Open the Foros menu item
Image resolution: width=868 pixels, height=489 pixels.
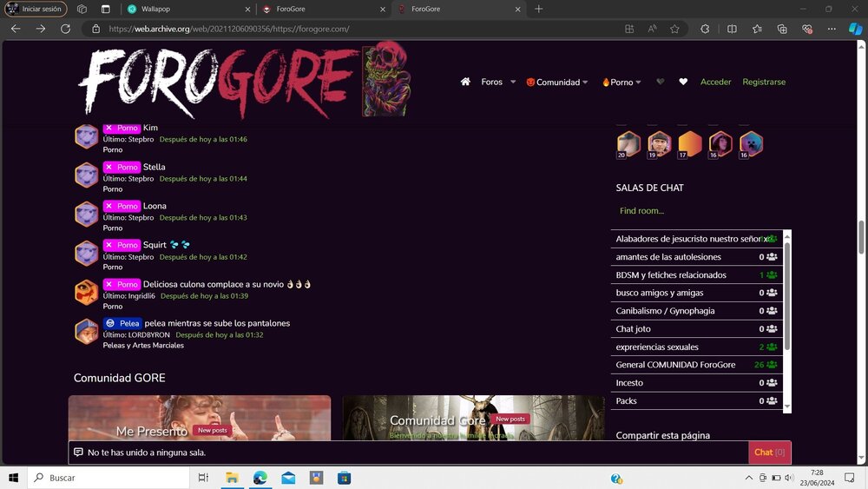coord(491,82)
